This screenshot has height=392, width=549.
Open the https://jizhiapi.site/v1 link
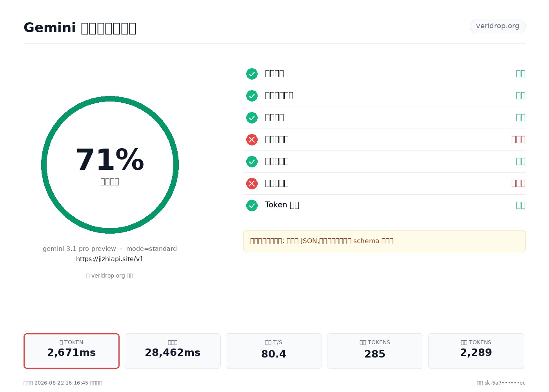tap(110, 259)
